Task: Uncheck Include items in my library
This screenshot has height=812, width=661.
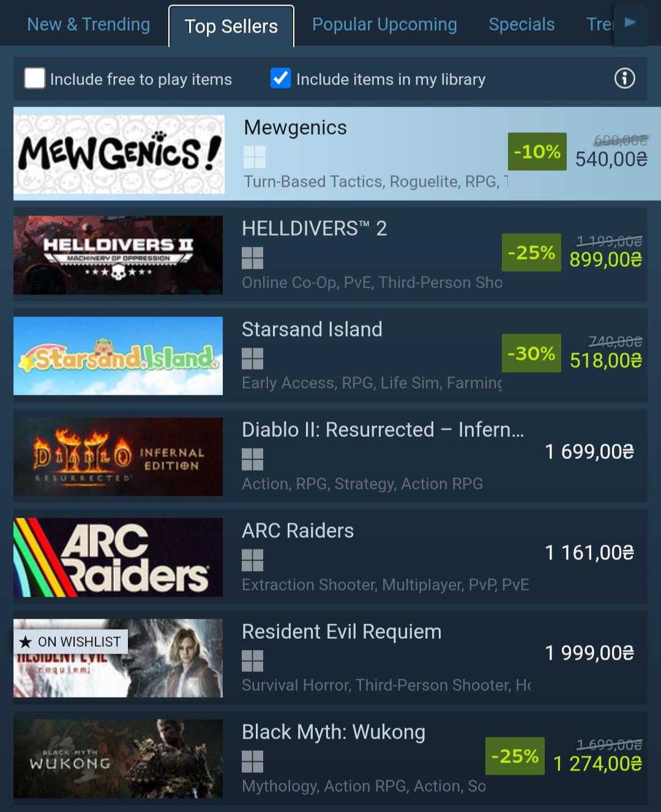Action: (281, 78)
